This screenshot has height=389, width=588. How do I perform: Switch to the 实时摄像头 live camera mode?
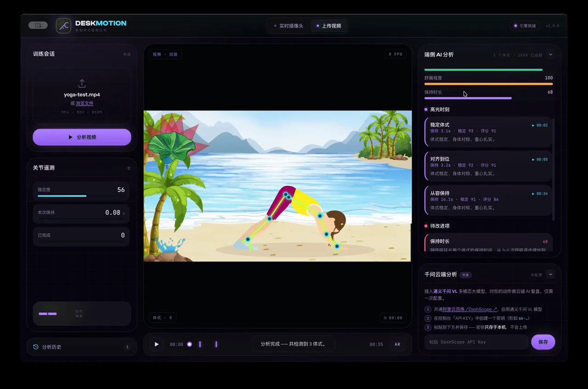[x=288, y=26]
